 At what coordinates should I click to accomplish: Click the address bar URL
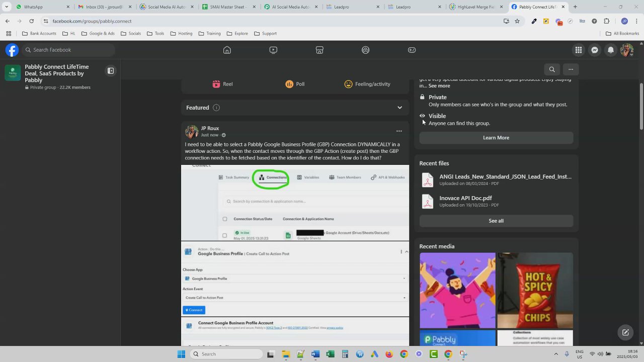92,21
